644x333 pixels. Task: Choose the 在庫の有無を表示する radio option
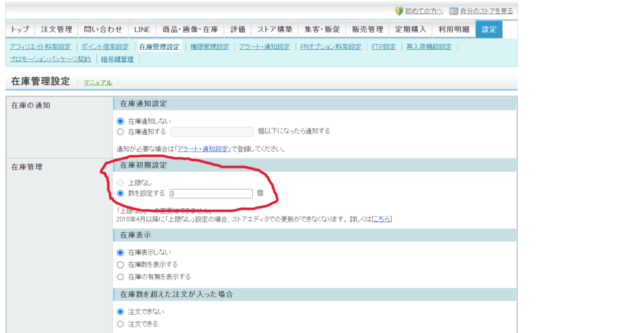tap(121, 276)
